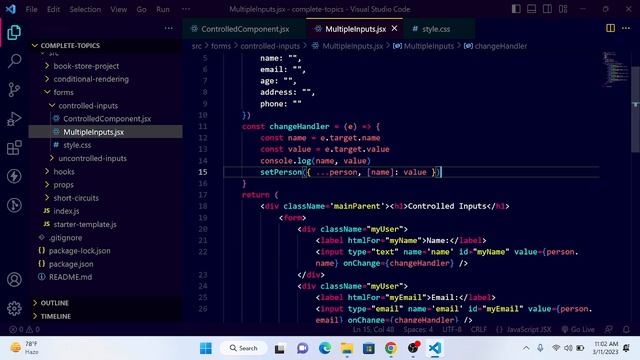The width and height of the screenshot is (640, 360).
Task: Open Google Chrome from taskbar
Action: (x=391, y=348)
